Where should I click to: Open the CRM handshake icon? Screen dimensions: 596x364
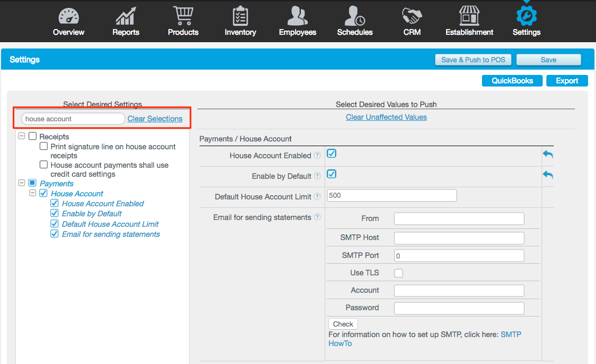click(412, 15)
